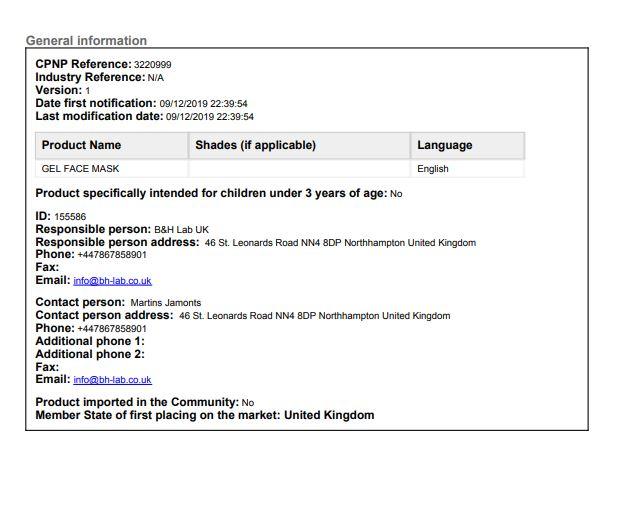Screen dimensions: 624x510
Task: Select the CPNP Reference number 3220999
Action: [152, 65]
